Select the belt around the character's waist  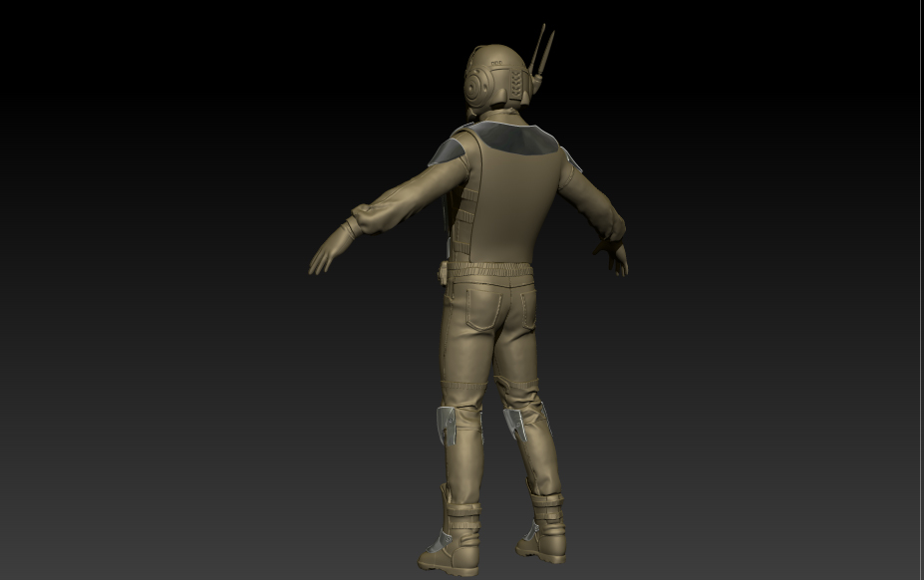[489, 272]
